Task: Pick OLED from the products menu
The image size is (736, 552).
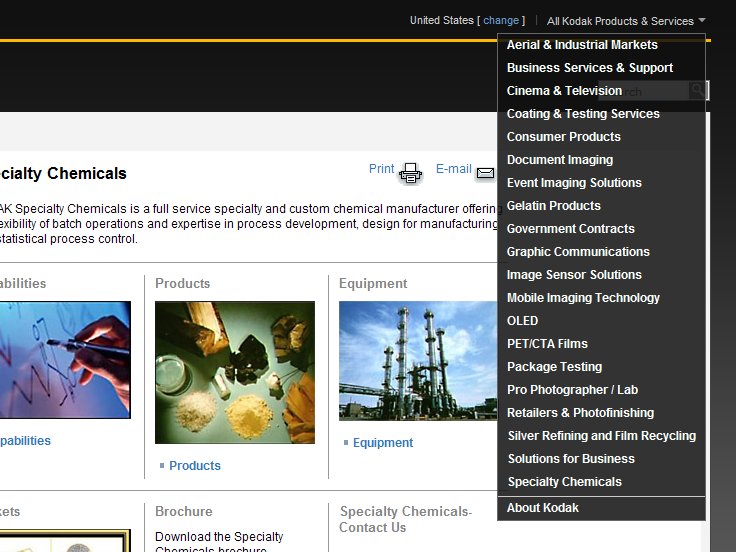Action: coord(522,321)
